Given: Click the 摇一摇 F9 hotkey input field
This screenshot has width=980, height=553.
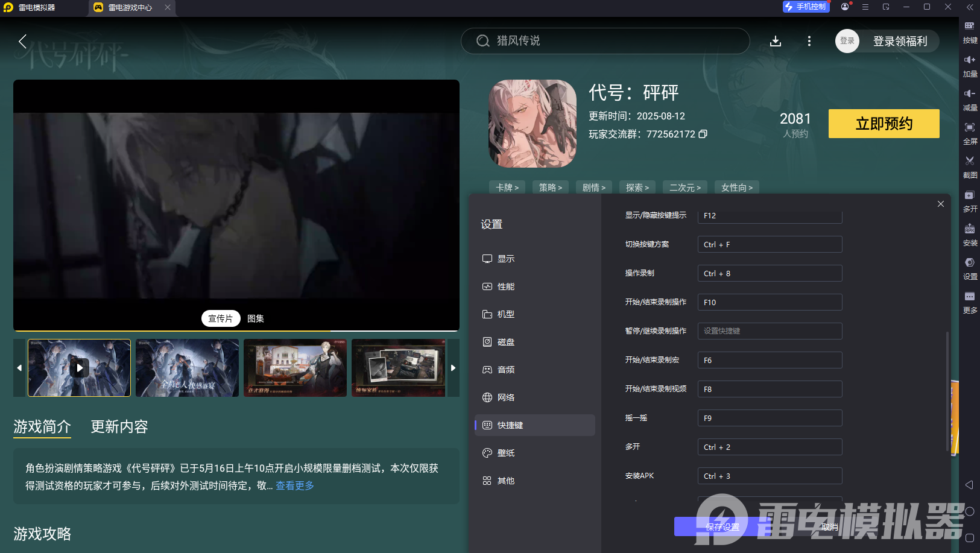Looking at the screenshot, I should pyautogui.click(x=770, y=417).
